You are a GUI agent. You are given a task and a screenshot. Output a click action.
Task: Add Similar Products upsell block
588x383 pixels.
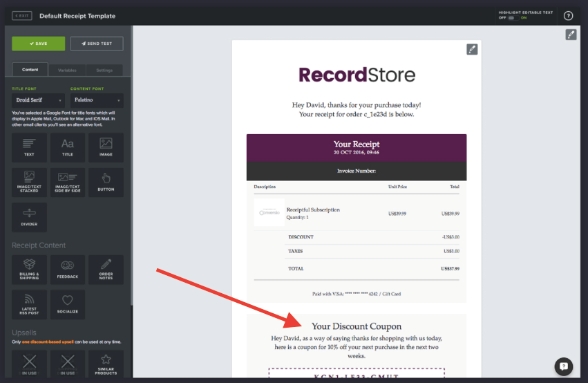pos(106,364)
